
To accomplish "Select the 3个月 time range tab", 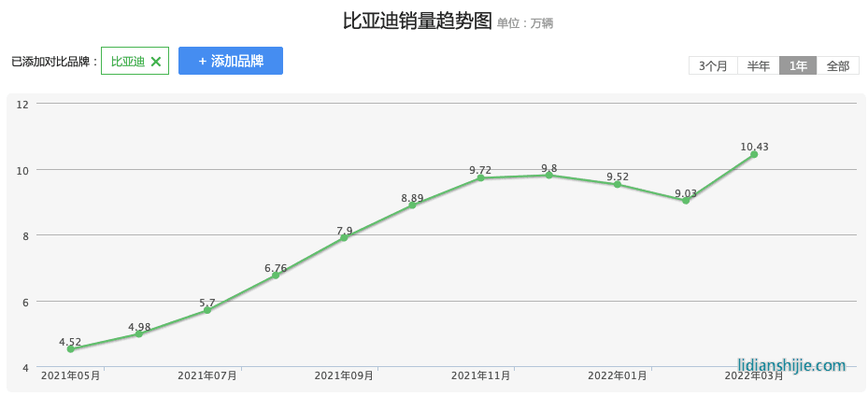I will (x=713, y=65).
